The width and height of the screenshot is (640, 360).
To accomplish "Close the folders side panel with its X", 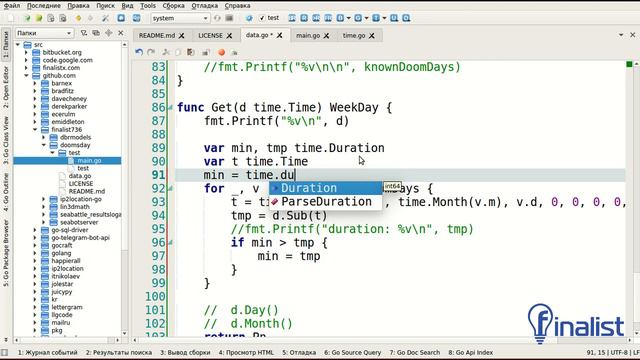I will coord(121,33).
